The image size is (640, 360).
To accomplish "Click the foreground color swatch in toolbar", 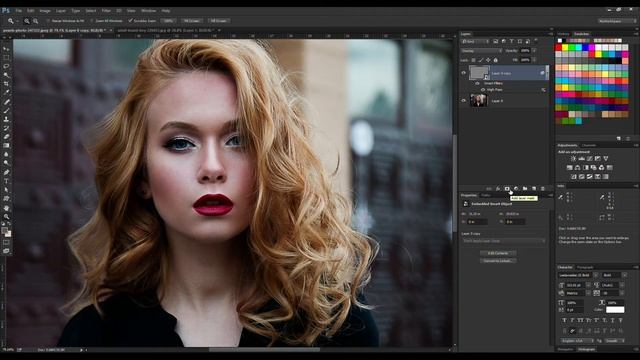I will coord(4,231).
